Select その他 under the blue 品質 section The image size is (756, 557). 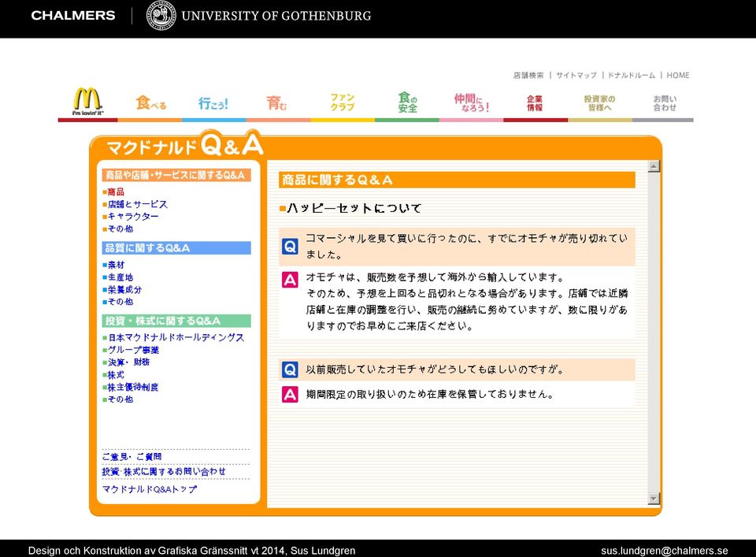point(120,302)
